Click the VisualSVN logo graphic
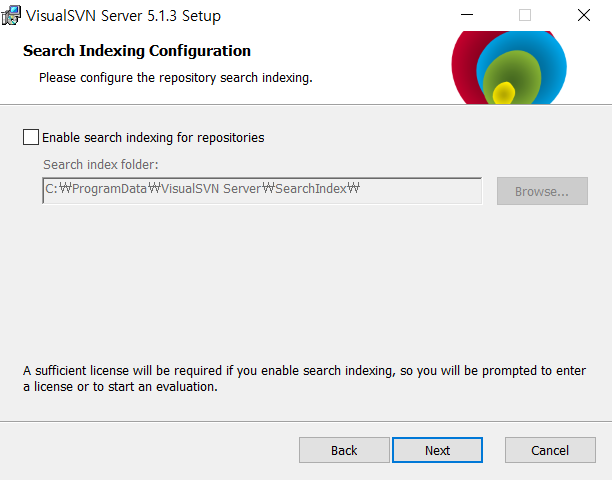 [509, 67]
